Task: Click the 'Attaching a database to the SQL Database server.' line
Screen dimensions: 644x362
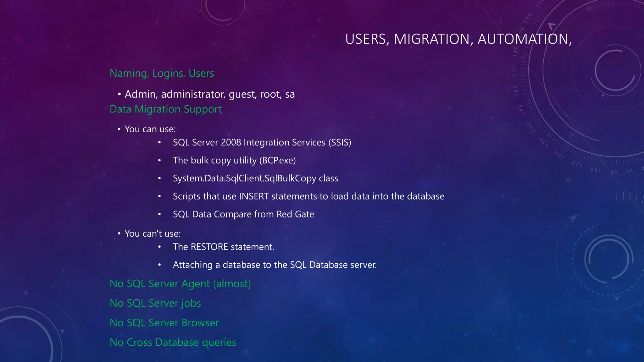Action: [x=275, y=265]
